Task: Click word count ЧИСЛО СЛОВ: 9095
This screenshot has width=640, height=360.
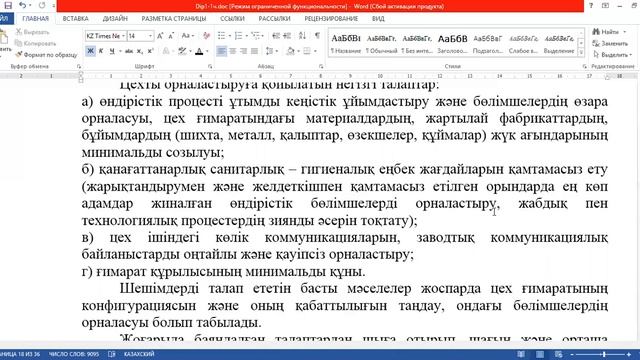Action: click(73, 354)
